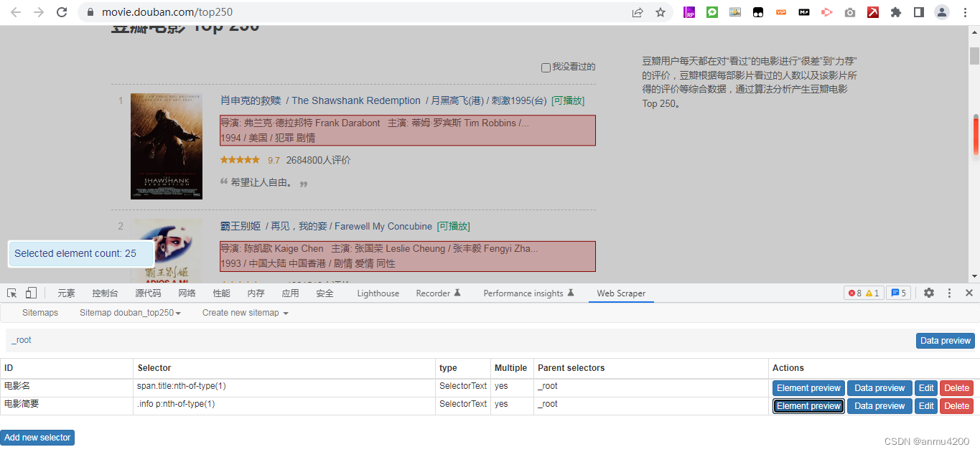The image size is (980, 452).
Task: Activate the DevTools inspect element cursor icon
Action: 12,293
